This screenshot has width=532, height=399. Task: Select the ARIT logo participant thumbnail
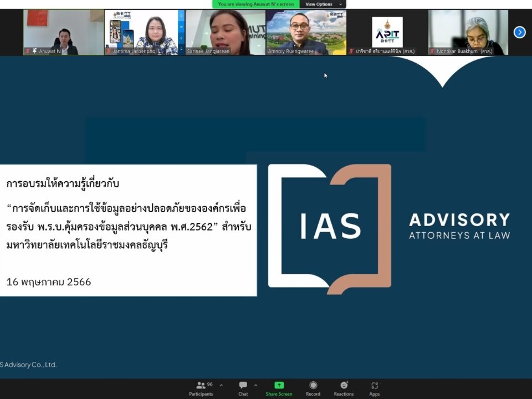click(x=387, y=32)
